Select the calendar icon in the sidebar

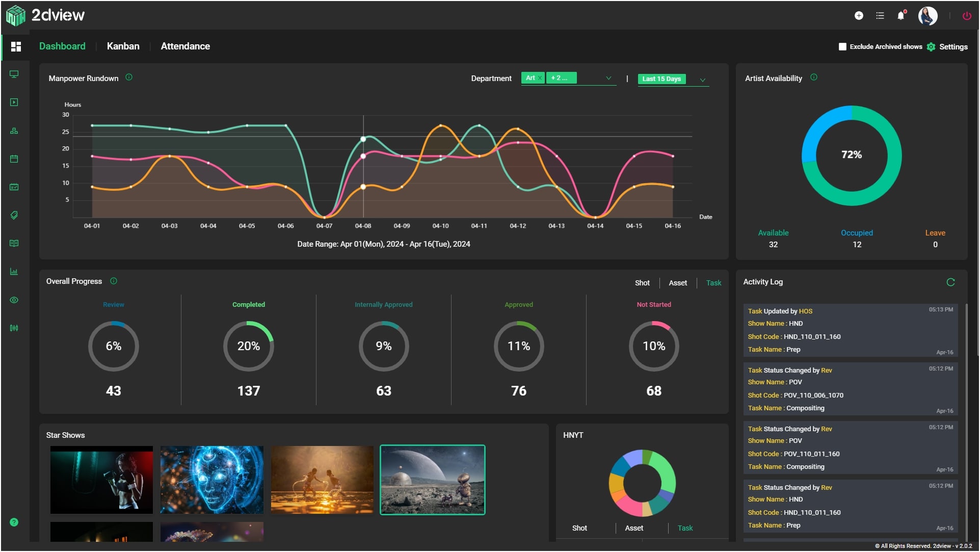pyautogui.click(x=14, y=159)
